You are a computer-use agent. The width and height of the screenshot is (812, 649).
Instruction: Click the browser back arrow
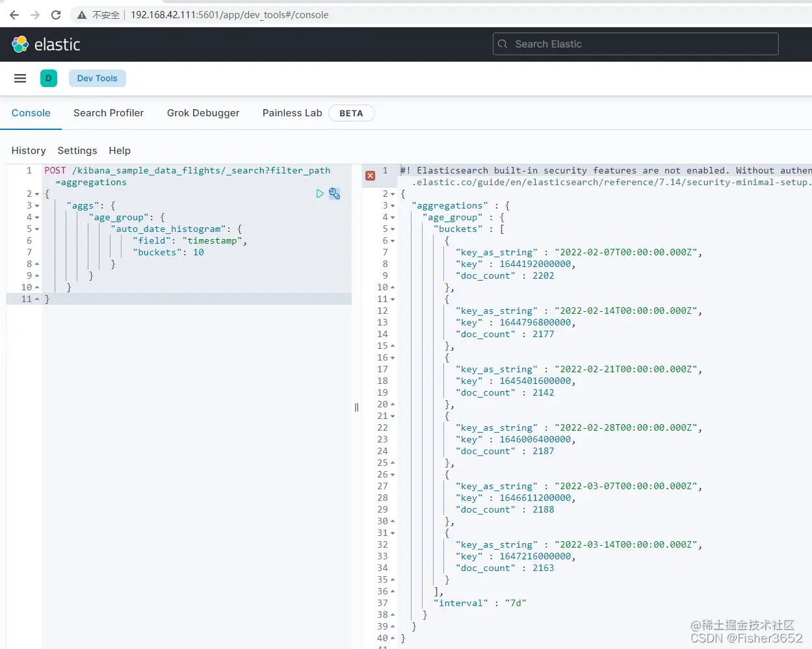click(14, 14)
